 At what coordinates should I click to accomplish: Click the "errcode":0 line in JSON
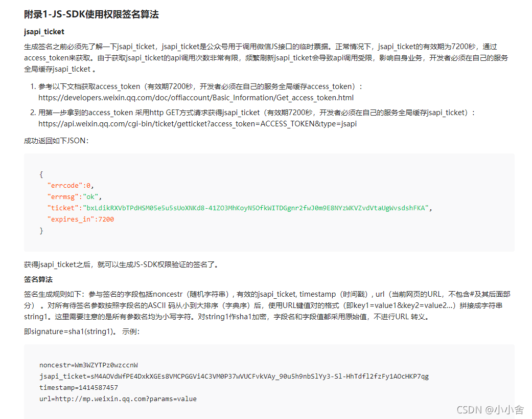pyautogui.click(x=70, y=185)
